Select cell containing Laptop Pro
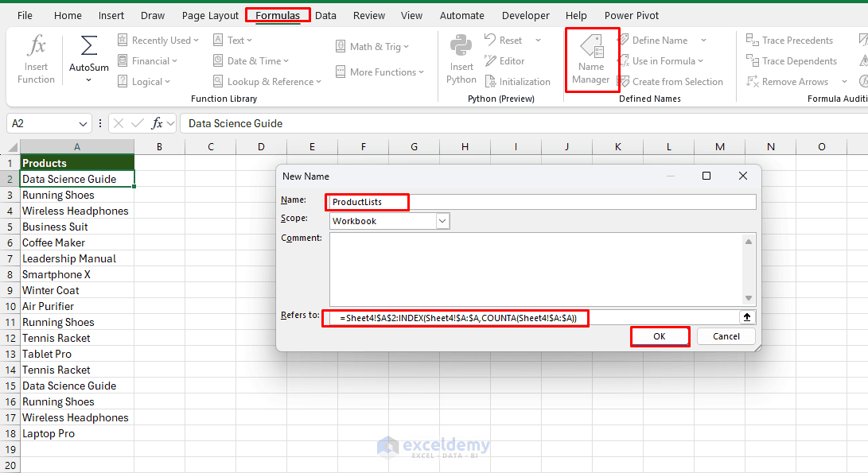The height and width of the screenshot is (473, 868). (x=77, y=434)
